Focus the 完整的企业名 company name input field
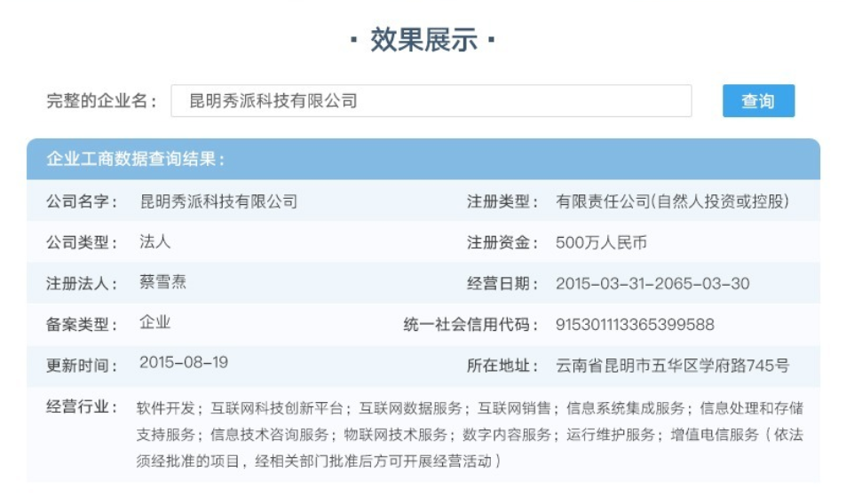The height and width of the screenshot is (504, 846). 431,101
